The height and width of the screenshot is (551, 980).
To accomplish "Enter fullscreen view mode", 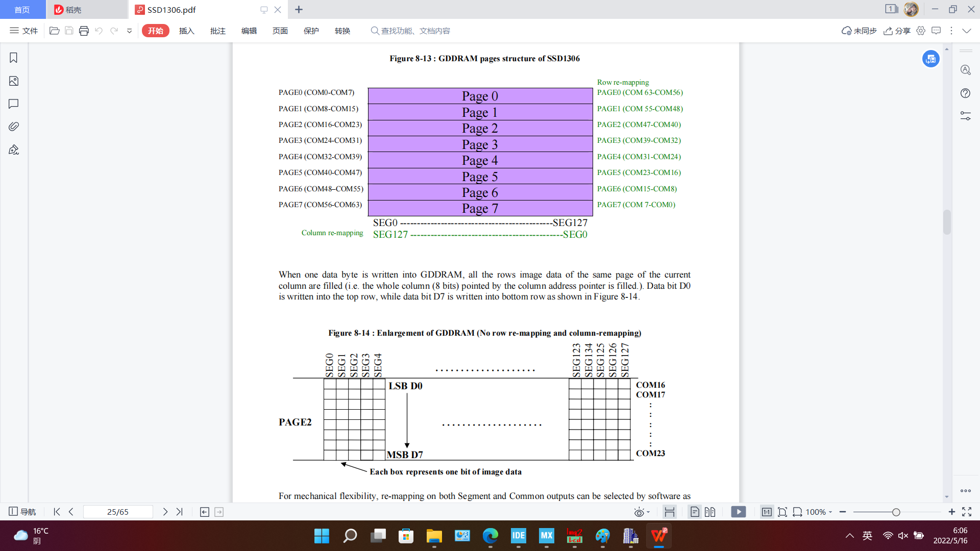I will click(967, 512).
